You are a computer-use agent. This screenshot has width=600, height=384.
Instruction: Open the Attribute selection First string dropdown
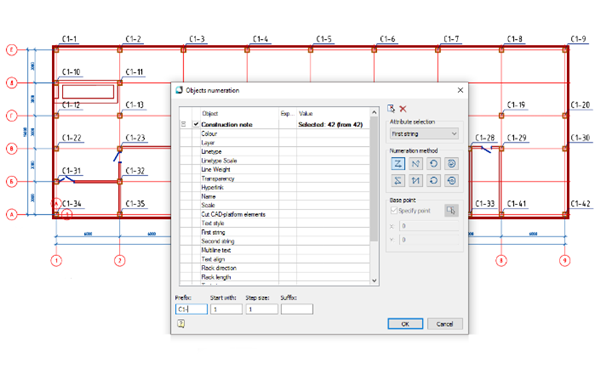tap(424, 134)
